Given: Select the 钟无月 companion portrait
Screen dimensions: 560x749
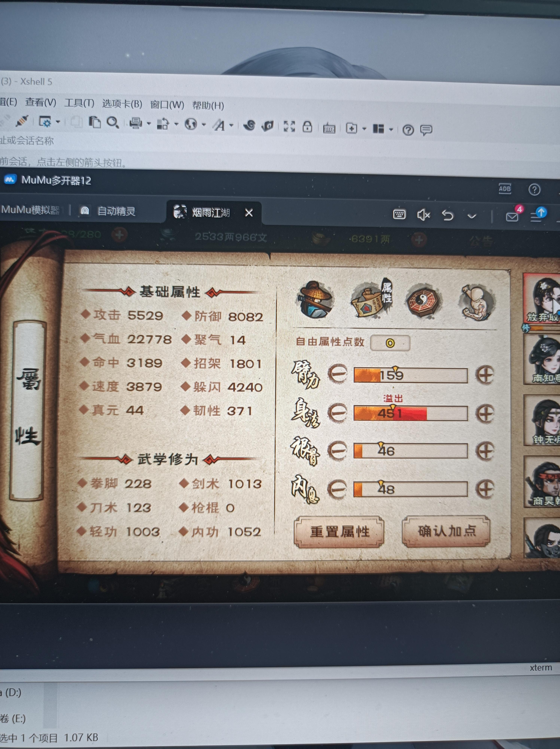Looking at the screenshot, I should point(542,420).
